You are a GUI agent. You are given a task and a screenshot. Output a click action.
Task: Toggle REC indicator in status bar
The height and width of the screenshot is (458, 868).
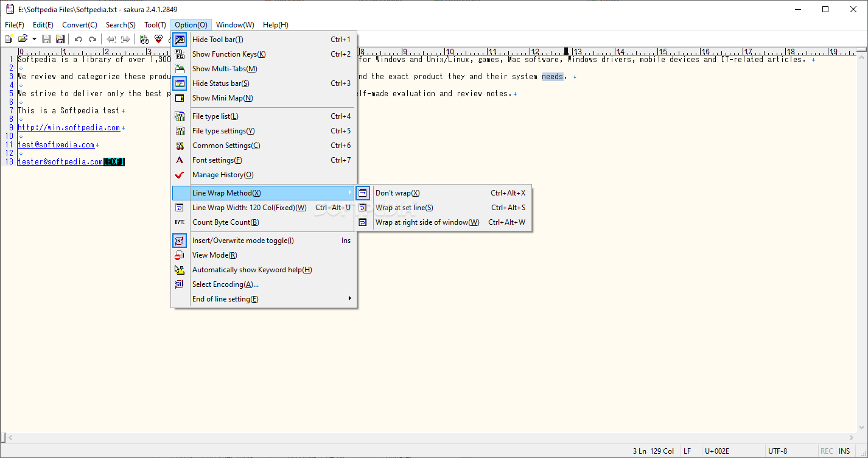[x=827, y=451]
